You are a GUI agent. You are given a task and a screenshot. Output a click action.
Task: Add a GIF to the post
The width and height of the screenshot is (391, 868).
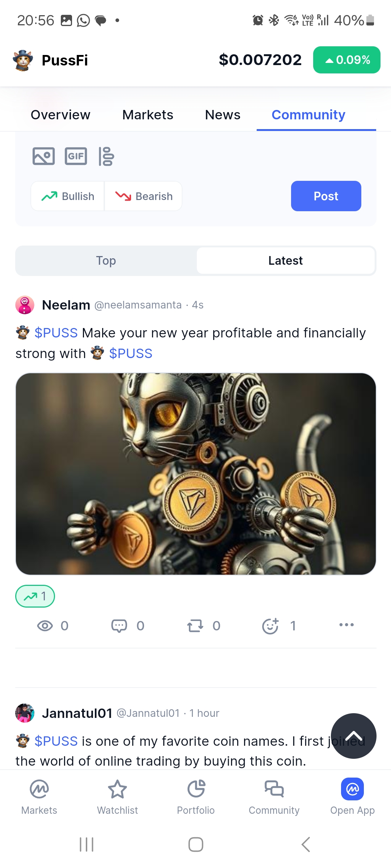tap(76, 156)
